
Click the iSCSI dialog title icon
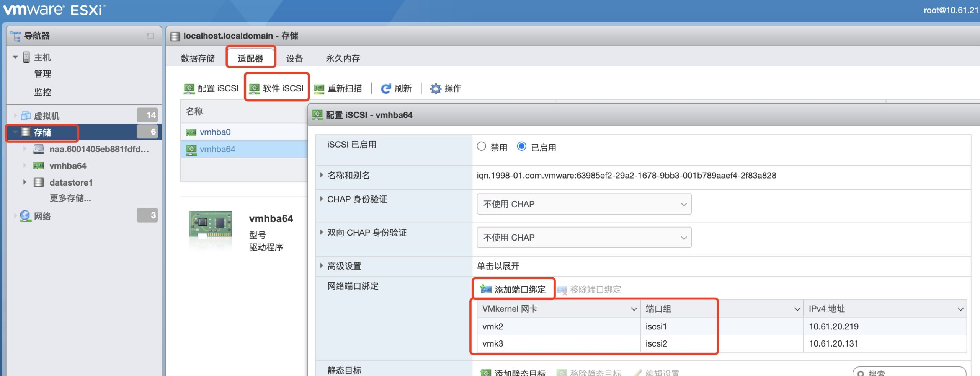(x=317, y=115)
